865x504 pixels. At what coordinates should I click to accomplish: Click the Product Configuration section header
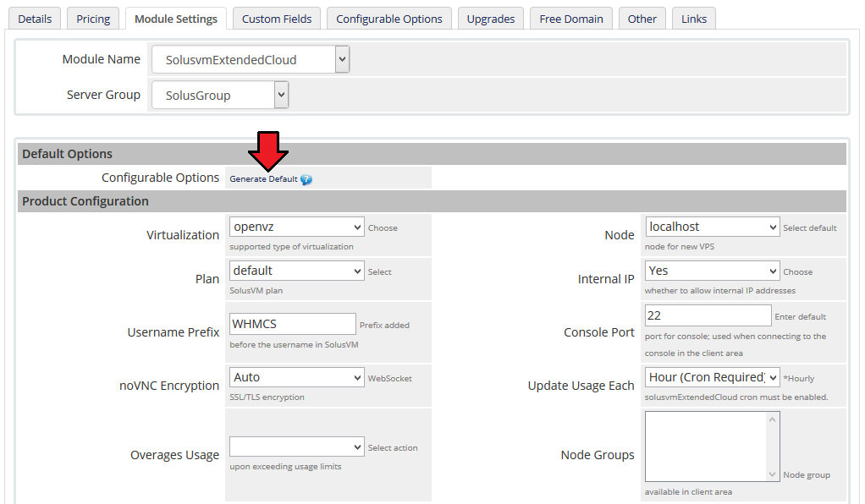click(432, 201)
